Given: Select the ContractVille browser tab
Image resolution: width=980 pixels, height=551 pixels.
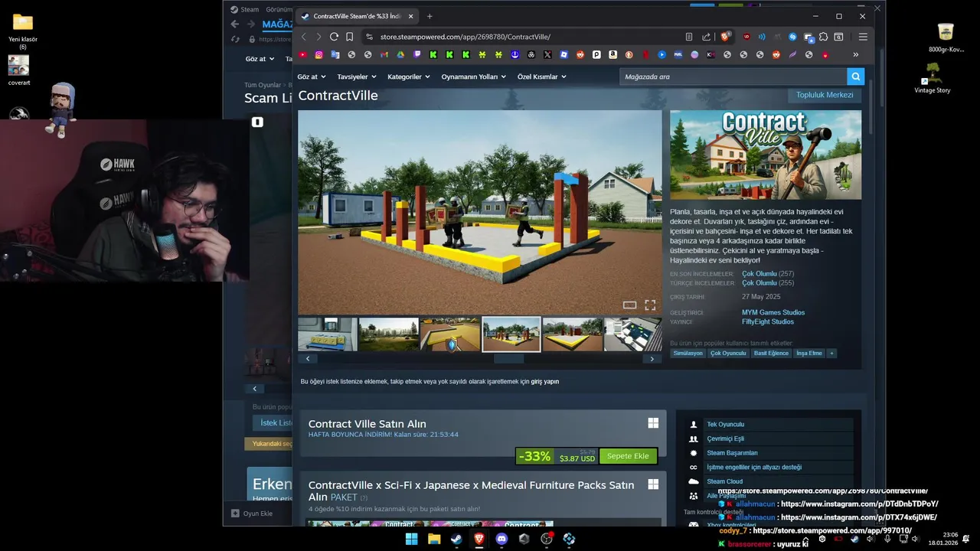Looking at the screenshot, I should point(357,16).
